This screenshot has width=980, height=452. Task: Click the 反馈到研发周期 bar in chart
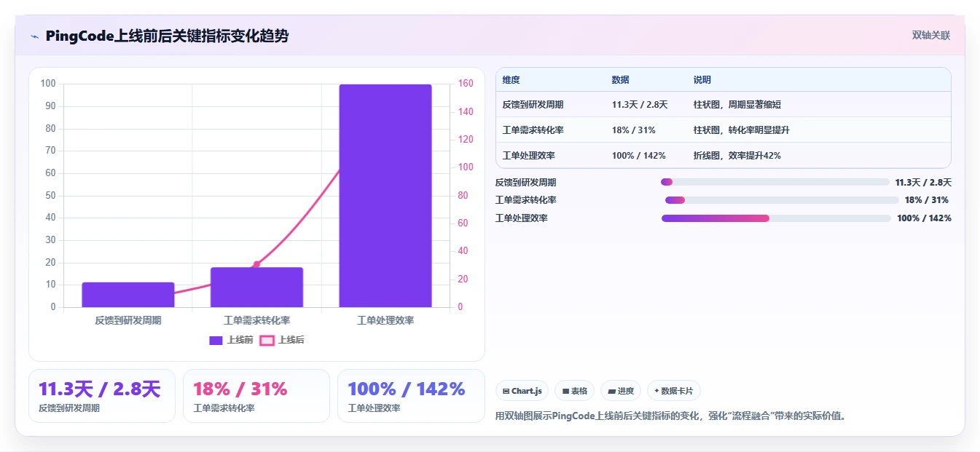tap(128, 295)
